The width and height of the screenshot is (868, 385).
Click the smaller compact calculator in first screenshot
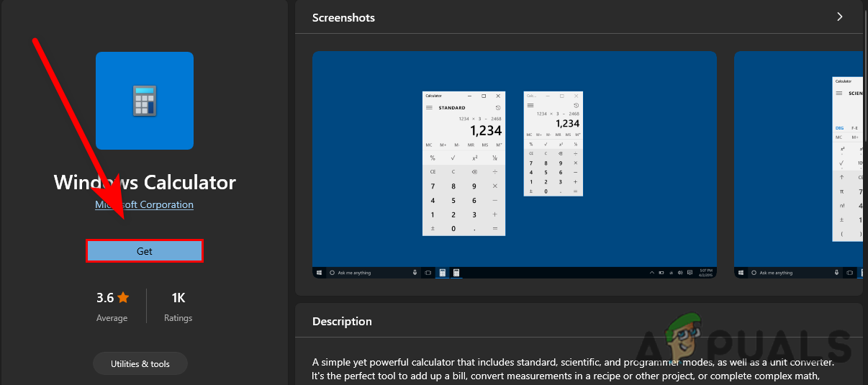tap(553, 144)
